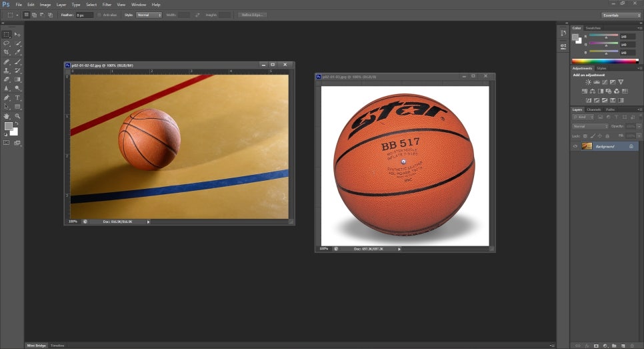Switch to the Channels tab
Image resolution: width=644 pixels, height=349 pixels.
[x=593, y=109]
